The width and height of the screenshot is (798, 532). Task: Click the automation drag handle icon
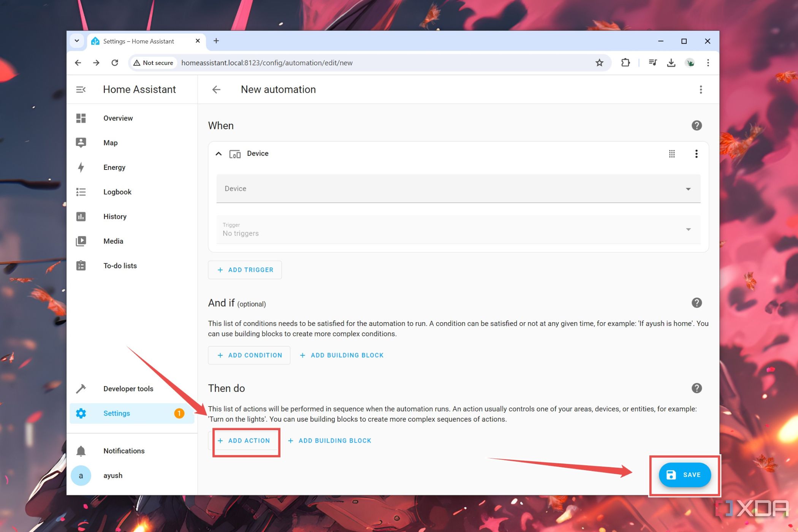[x=672, y=154]
